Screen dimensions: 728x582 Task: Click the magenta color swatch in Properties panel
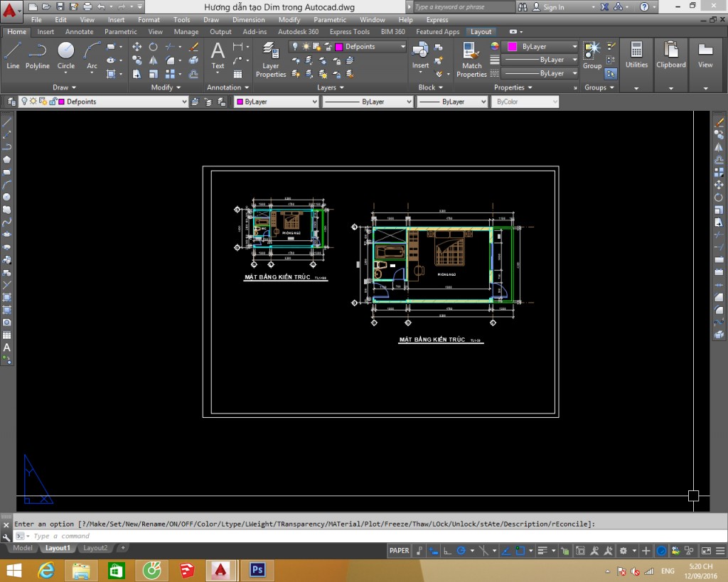coord(512,46)
